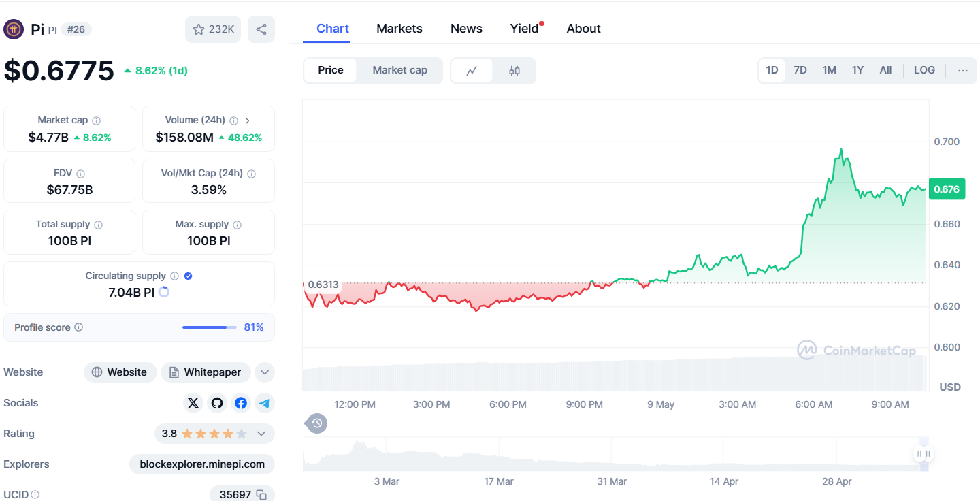Open the Yield tab
980x501 pixels.
(525, 29)
